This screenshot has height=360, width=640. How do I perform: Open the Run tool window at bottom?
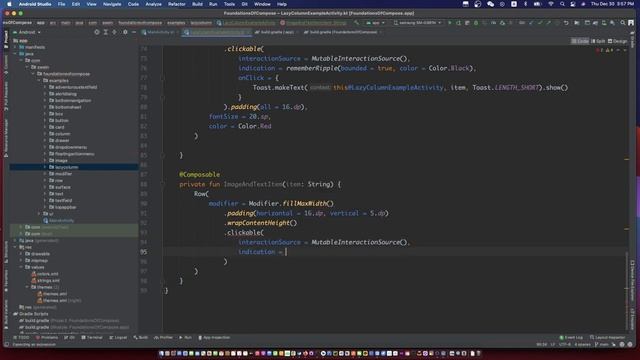(186, 338)
